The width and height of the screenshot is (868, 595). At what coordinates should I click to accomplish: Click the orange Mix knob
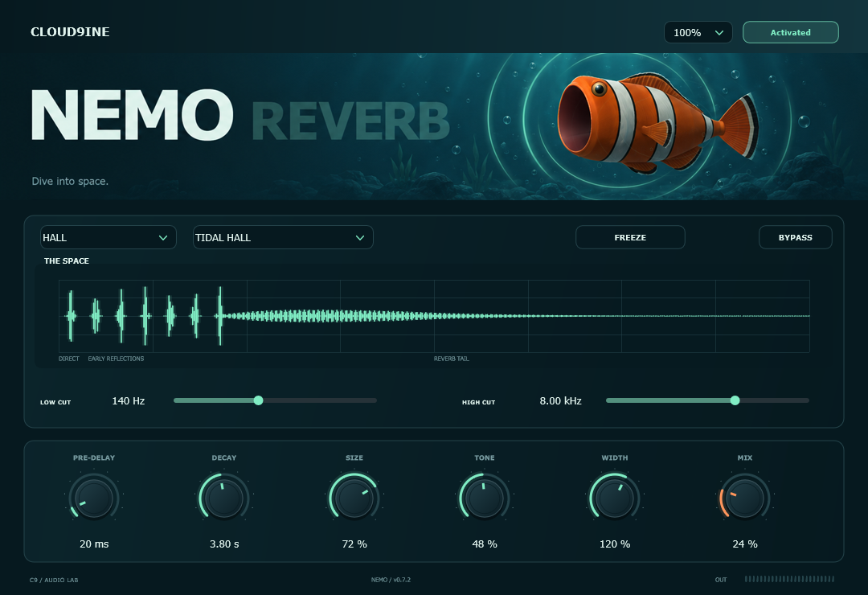click(x=744, y=497)
